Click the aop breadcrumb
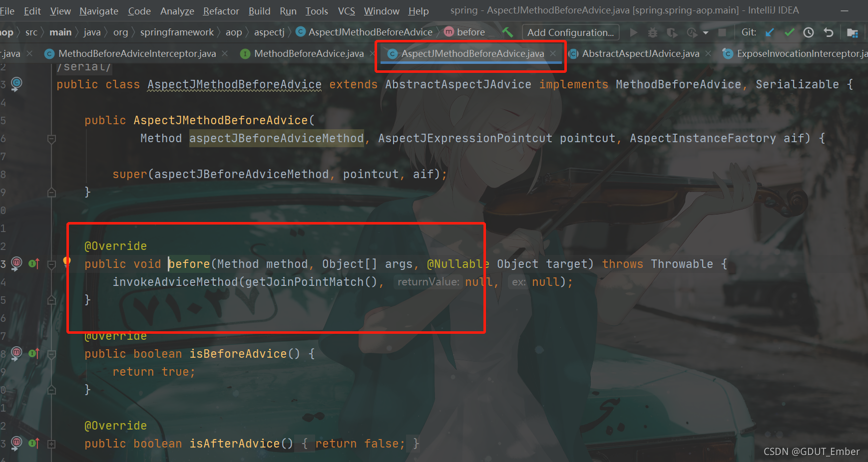Screen dimensions: 868x462 pos(234,32)
